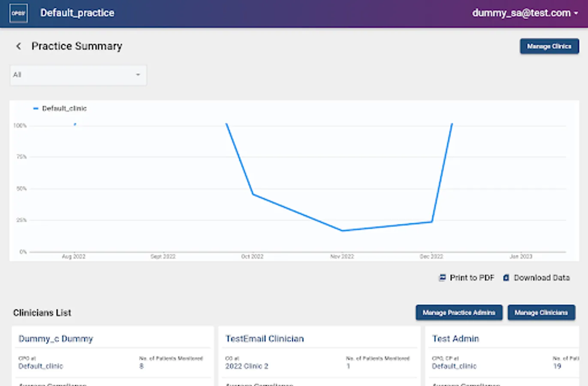
Task: Open Dummy_c Dummy clinician profile
Action: [56, 339]
